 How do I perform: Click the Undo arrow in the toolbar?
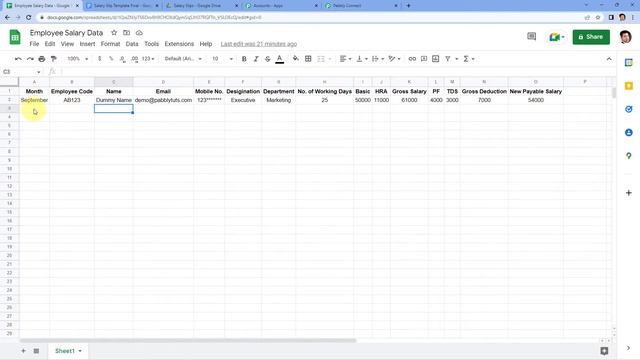(x=18, y=59)
